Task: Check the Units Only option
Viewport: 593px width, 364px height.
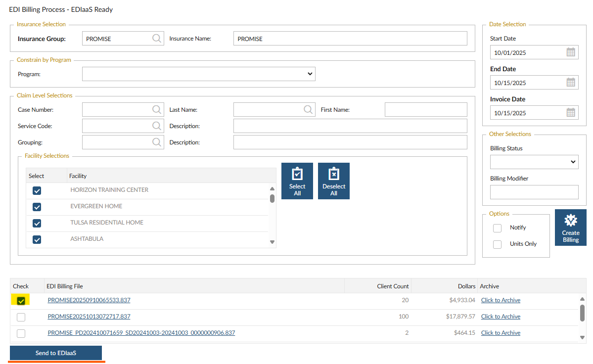Action: (498, 244)
